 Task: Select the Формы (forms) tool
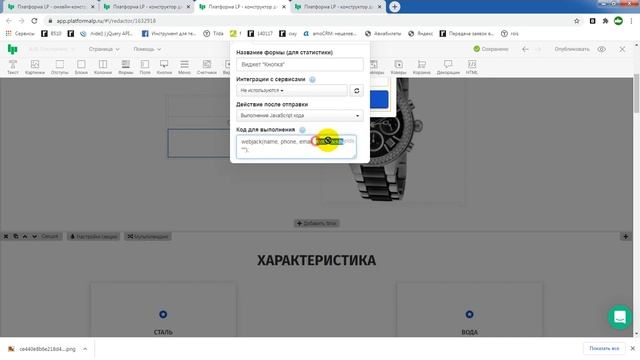126,67
